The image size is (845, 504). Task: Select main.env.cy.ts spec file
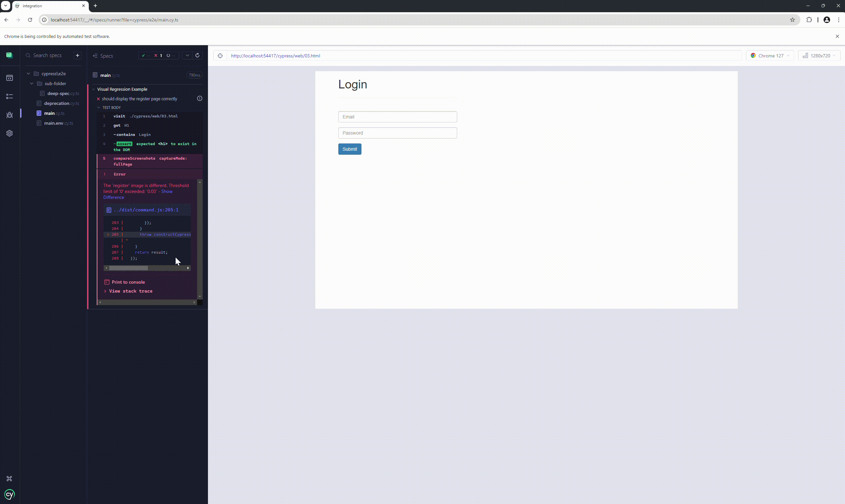coord(54,123)
